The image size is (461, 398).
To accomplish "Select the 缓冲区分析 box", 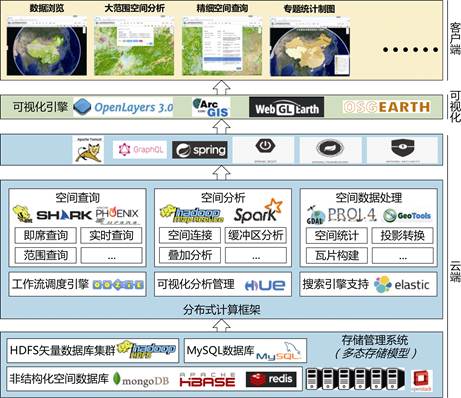I will click(256, 235).
